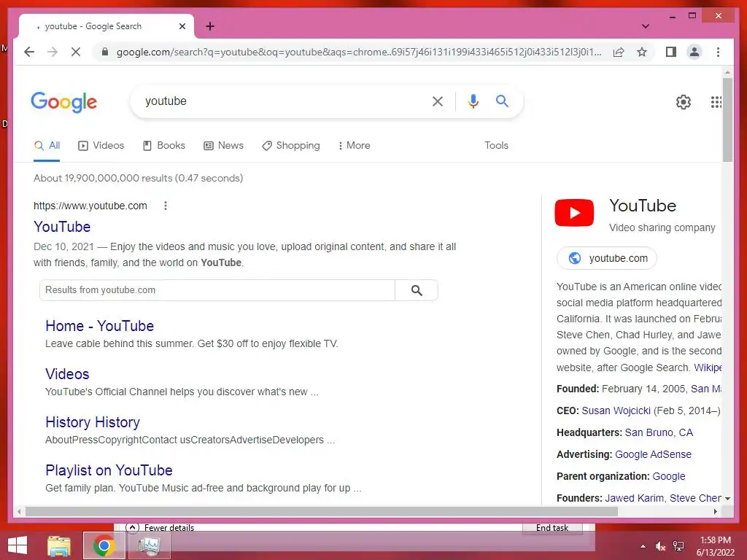The width and height of the screenshot is (747, 560).
Task: Open Task Manager from the taskbar
Action: [149, 545]
